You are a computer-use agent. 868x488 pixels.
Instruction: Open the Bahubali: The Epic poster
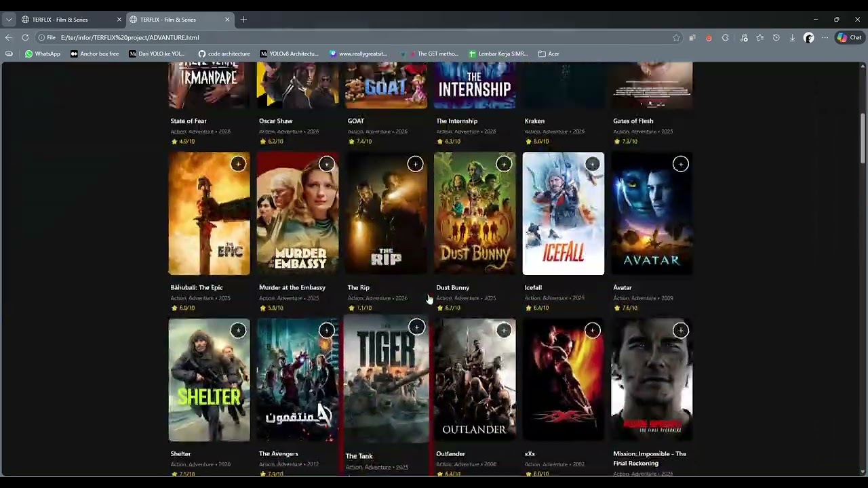pos(209,213)
